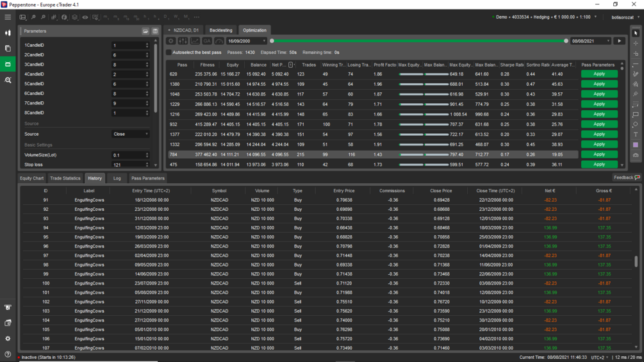This screenshot has height=362, width=644.
Task: Select the h1 timeframe button
Action: point(146,17)
